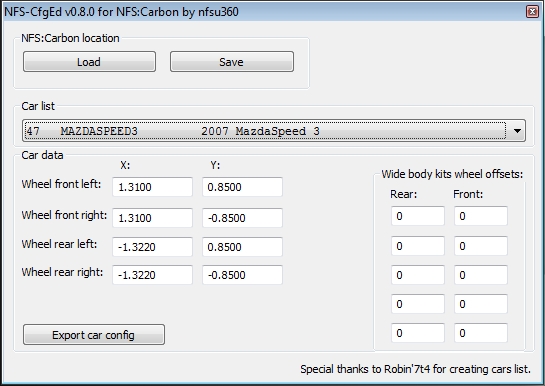This screenshot has height=386, width=545.
Task: Click the 'NFS:Carbon location' group label
Action: click(70, 38)
